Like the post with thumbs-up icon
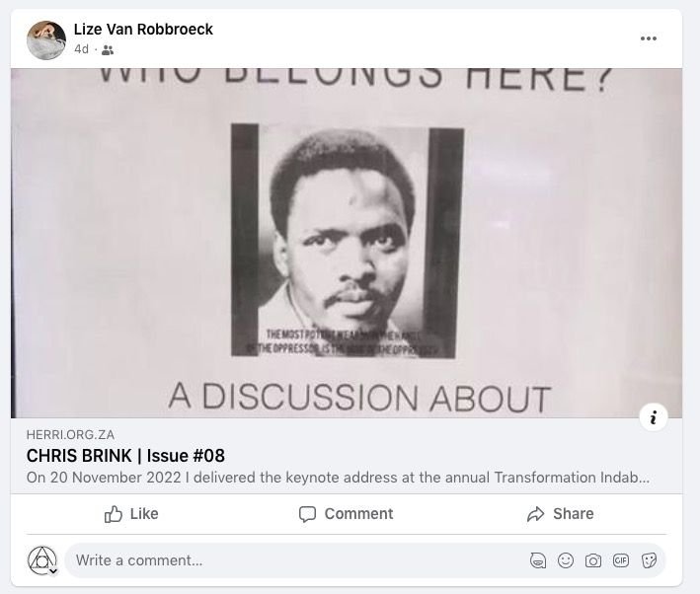Image resolution: width=700 pixels, height=594 pixels. pos(131,514)
